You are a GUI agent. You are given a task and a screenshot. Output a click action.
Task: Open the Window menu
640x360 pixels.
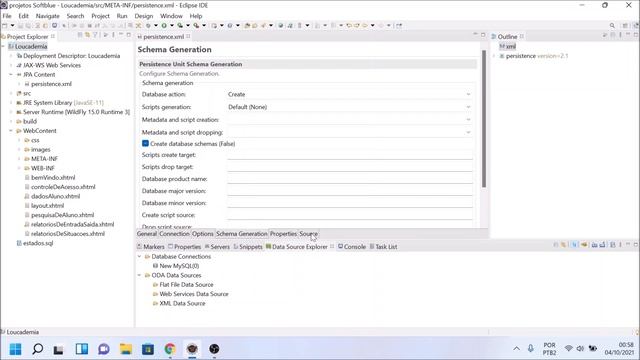171,16
